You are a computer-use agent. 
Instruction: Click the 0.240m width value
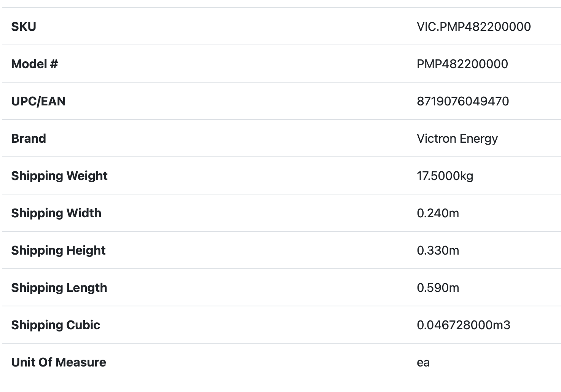click(438, 213)
